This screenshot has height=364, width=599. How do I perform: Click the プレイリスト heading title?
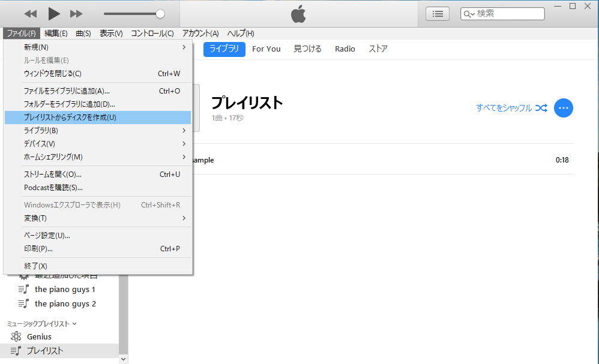coord(247,103)
